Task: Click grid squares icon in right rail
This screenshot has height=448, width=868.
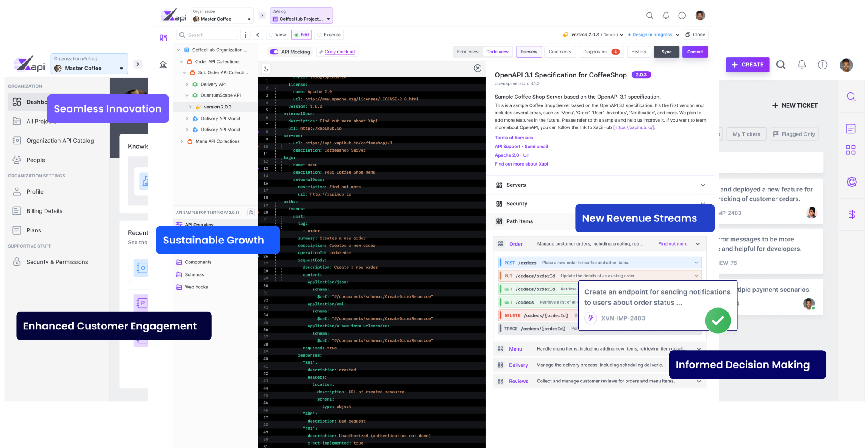Action: coord(851,149)
